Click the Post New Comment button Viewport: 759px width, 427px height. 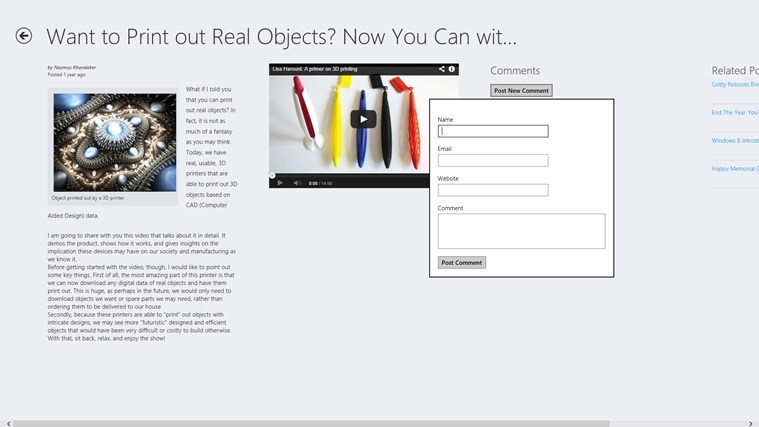521,90
